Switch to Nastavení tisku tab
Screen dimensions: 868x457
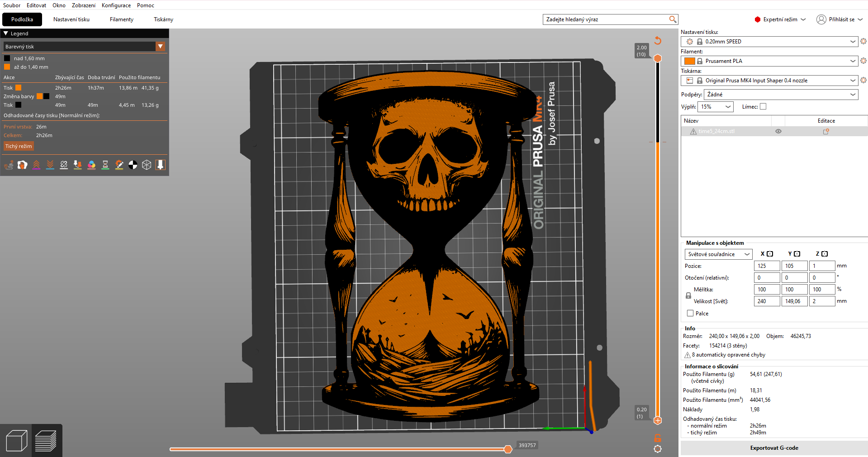[71, 19]
